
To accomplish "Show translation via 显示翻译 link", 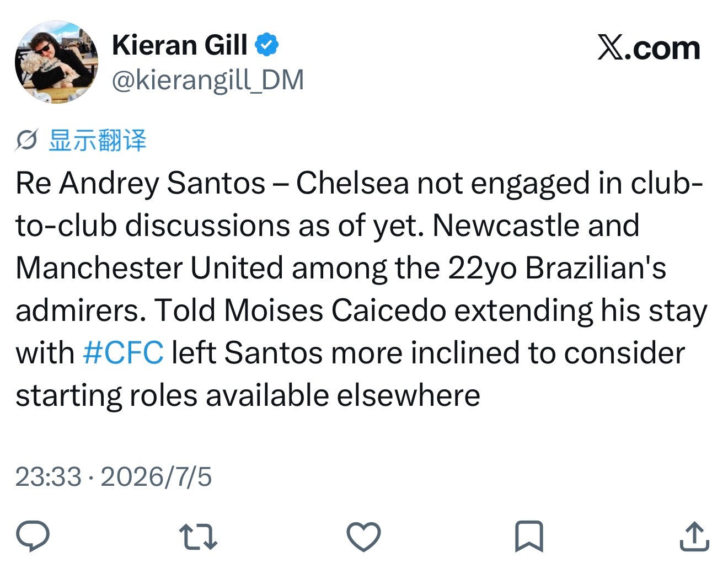I will click(x=98, y=140).
